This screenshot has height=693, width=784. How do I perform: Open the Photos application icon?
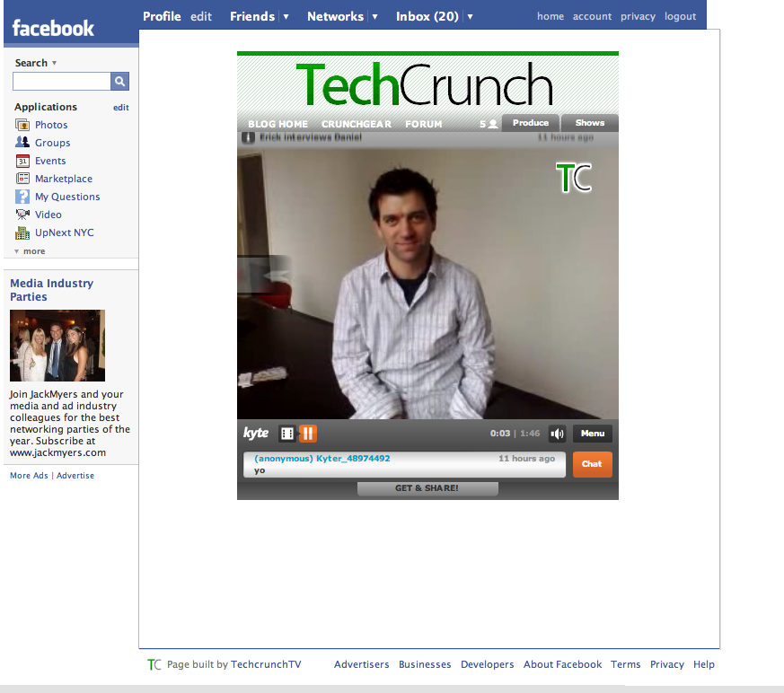point(22,125)
